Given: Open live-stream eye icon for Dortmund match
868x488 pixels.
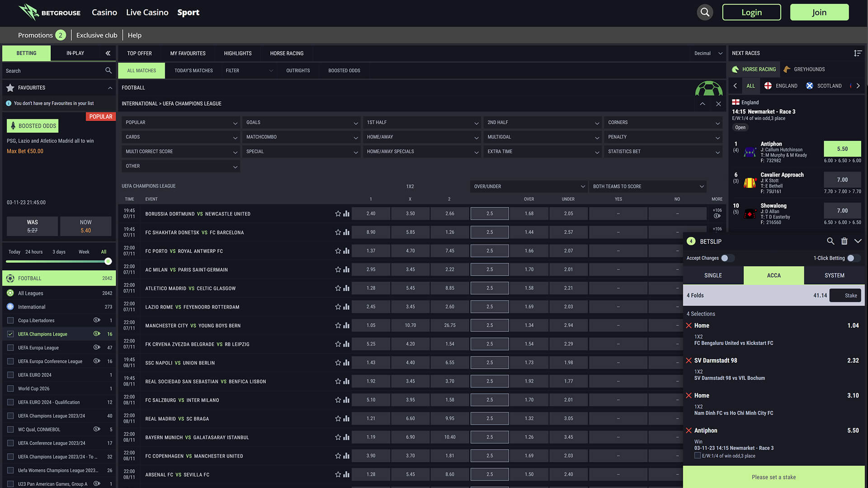Looking at the screenshot, I should click(717, 216).
